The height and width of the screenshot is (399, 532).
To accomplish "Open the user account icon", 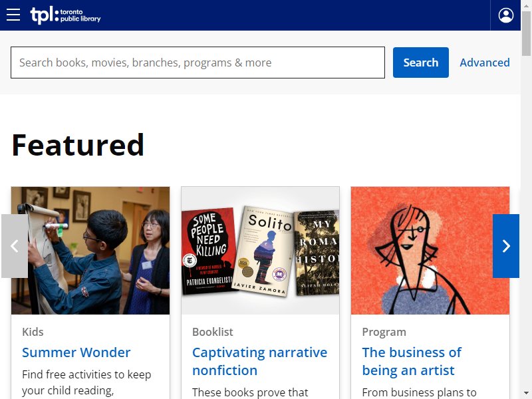I will pyautogui.click(x=505, y=15).
